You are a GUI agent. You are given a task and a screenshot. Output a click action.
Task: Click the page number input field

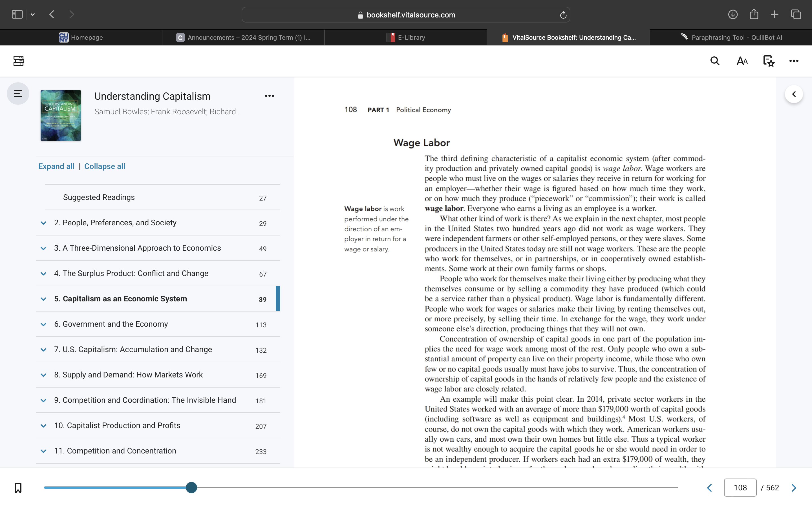click(740, 488)
